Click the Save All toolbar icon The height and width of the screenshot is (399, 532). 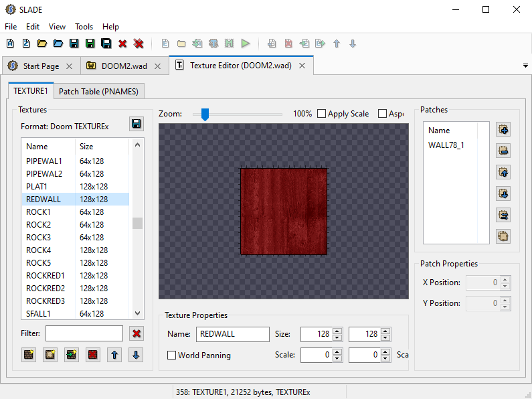[106, 44]
